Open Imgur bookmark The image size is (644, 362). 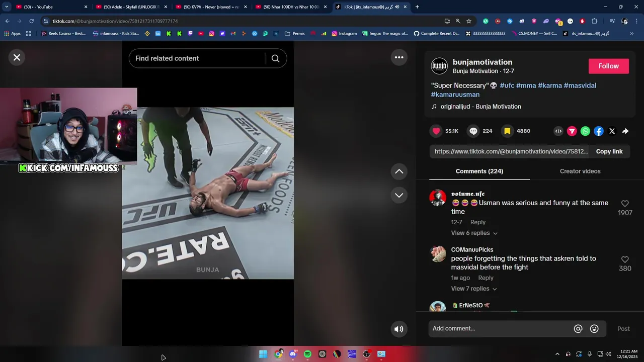(x=385, y=34)
